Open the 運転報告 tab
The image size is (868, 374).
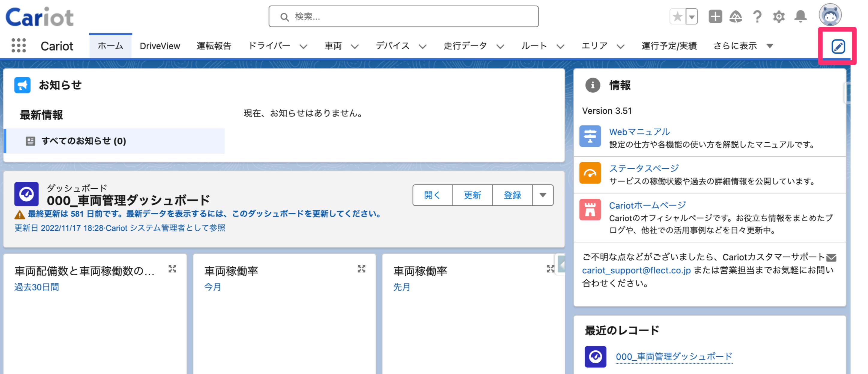click(x=214, y=46)
